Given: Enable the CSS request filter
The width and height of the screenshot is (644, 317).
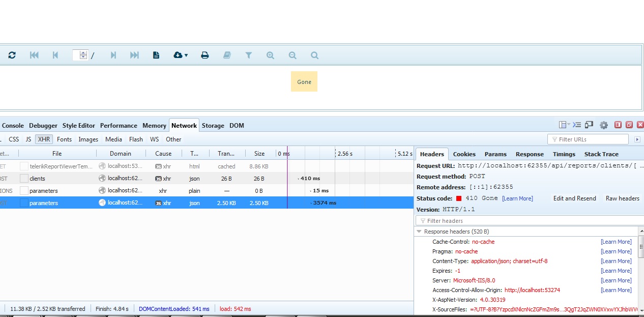Looking at the screenshot, I should click(14, 139).
